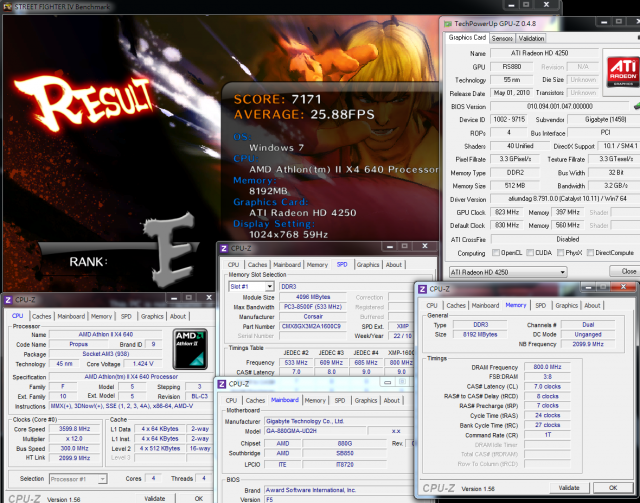
Task: Select the Graphics Card tab in GPU-Z
Action: (x=467, y=38)
